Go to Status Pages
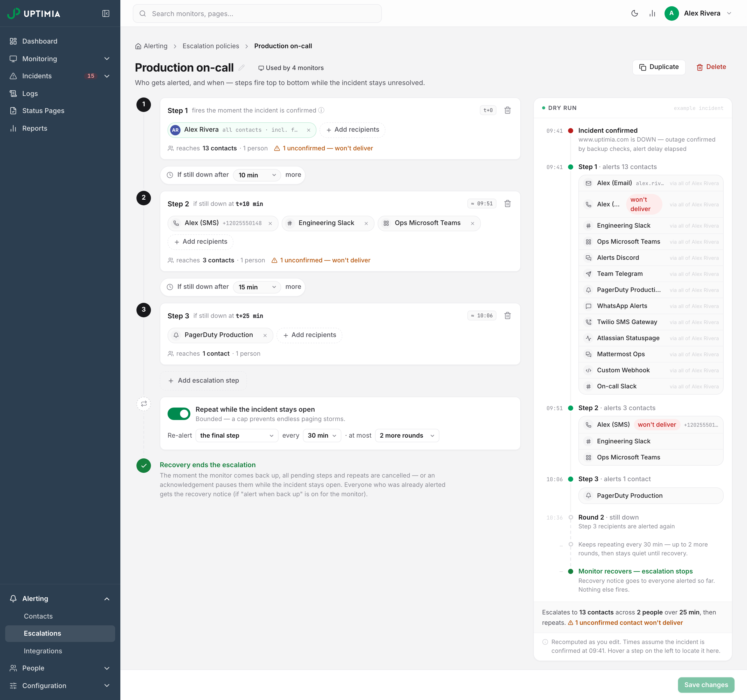The height and width of the screenshot is (700, 747). pos(60,111)
